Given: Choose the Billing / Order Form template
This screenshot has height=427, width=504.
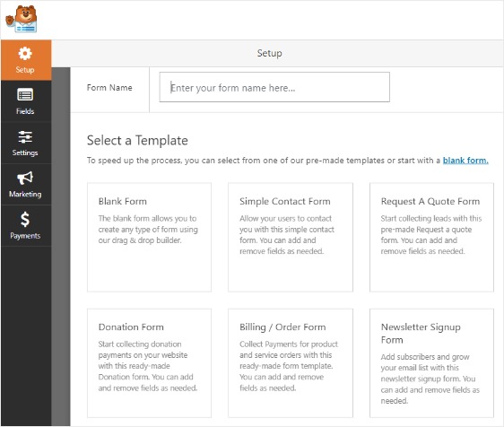Looking at the screenshot, I should coord(291,363).
